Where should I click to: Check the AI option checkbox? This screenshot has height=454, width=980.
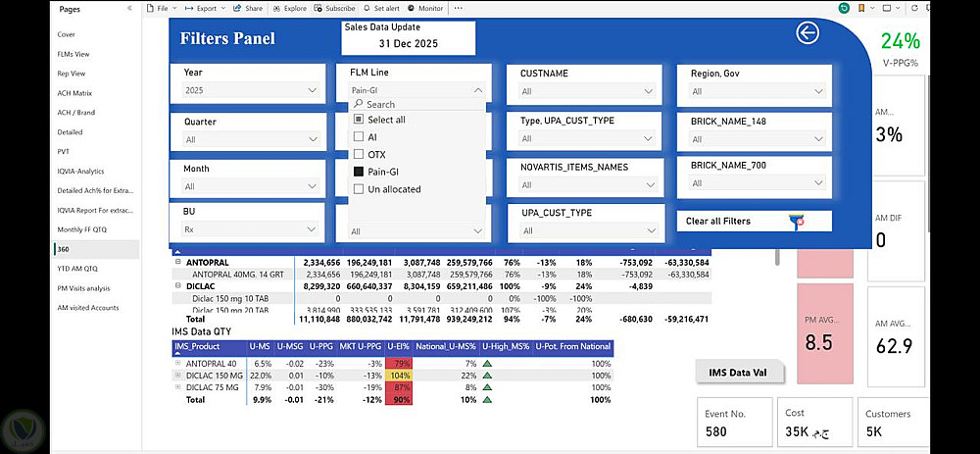(359, 136)
